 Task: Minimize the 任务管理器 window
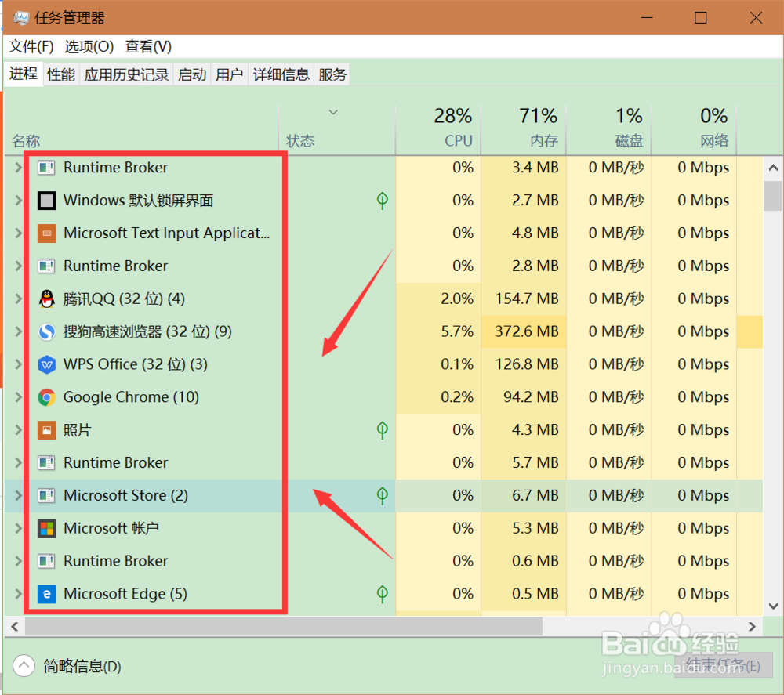point(647,18)
